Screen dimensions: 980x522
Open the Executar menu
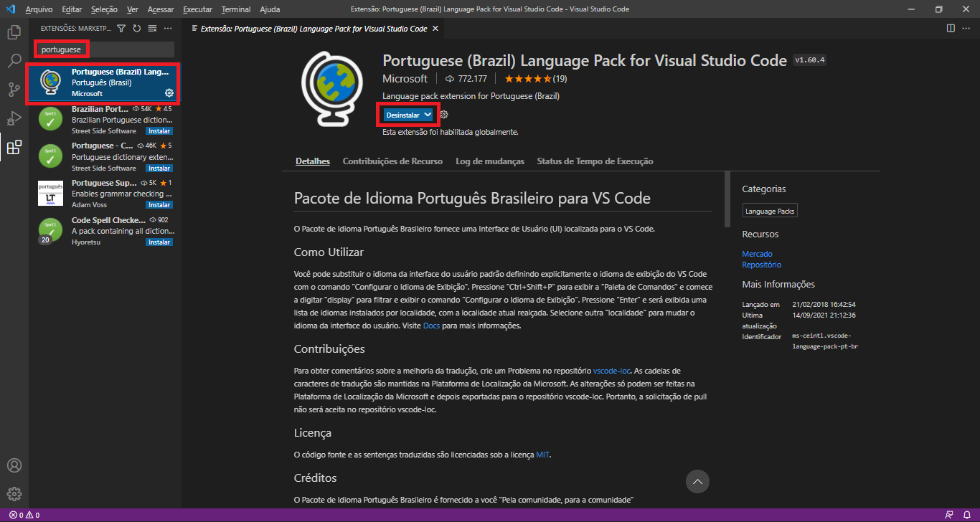coord(197,9)
